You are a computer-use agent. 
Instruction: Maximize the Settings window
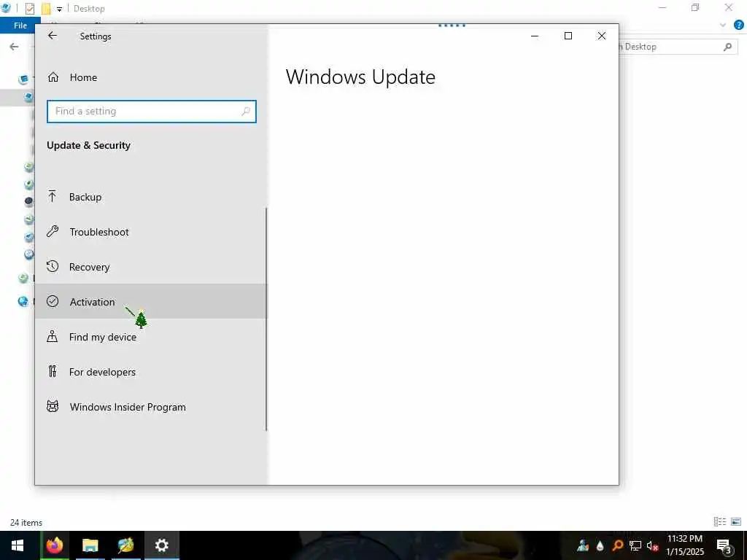click(568, 36)
